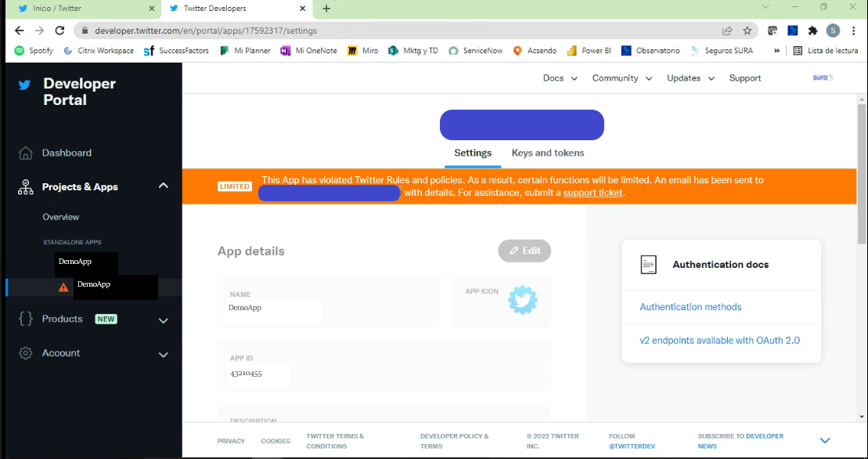Open Community dropdown menu
This screenshot has height=459, width=868.
click(622, 78)
